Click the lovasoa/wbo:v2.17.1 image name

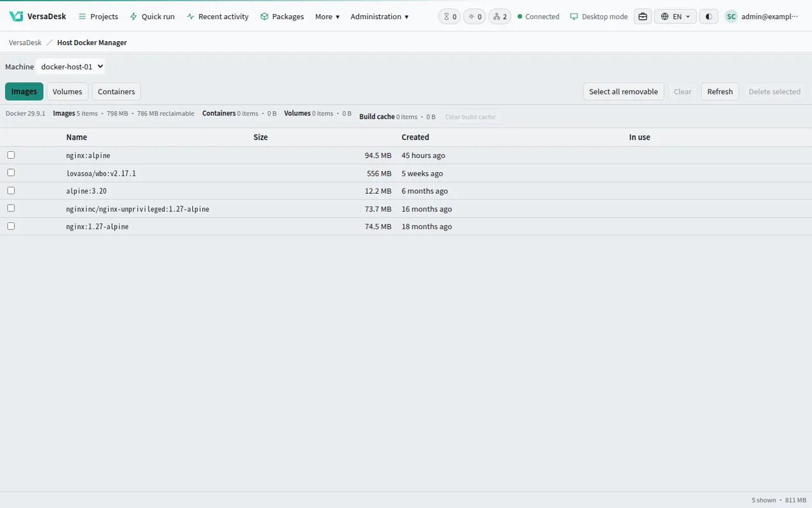click(101, 173)
